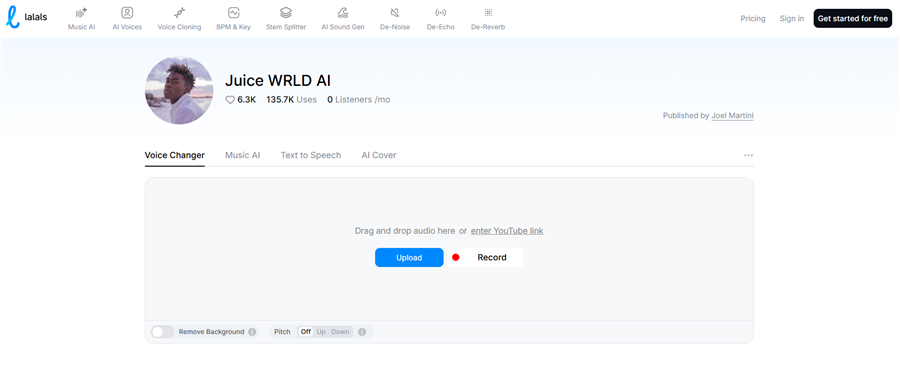Image resolution: width=900 pixels, height=368 pixels.
Task: Click the blue Upload button
Action: pyautogui.click(x=409, y=258)
